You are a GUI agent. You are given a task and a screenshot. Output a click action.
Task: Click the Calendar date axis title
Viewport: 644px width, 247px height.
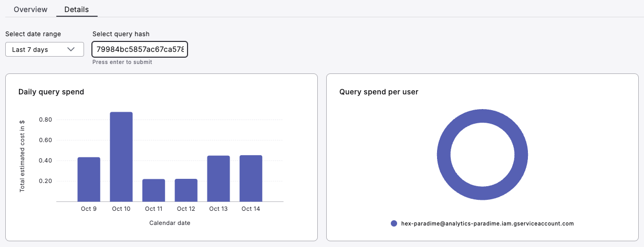pyautogui.click(x=170, y=223)
